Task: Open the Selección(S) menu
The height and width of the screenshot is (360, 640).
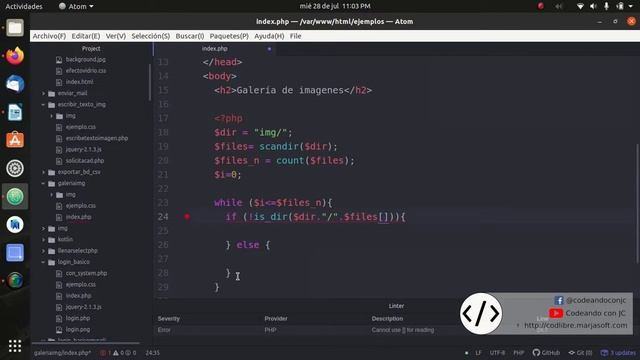Action: tap(151, 36)
